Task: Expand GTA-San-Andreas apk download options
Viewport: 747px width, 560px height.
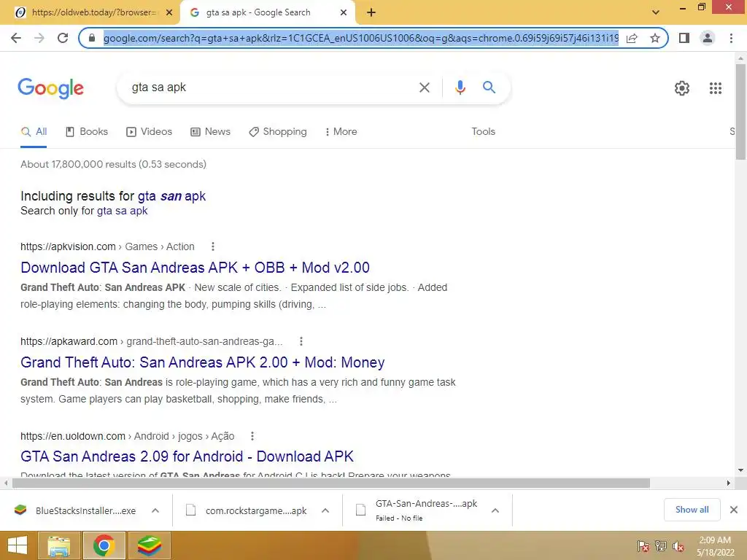Action: point(495,510)
